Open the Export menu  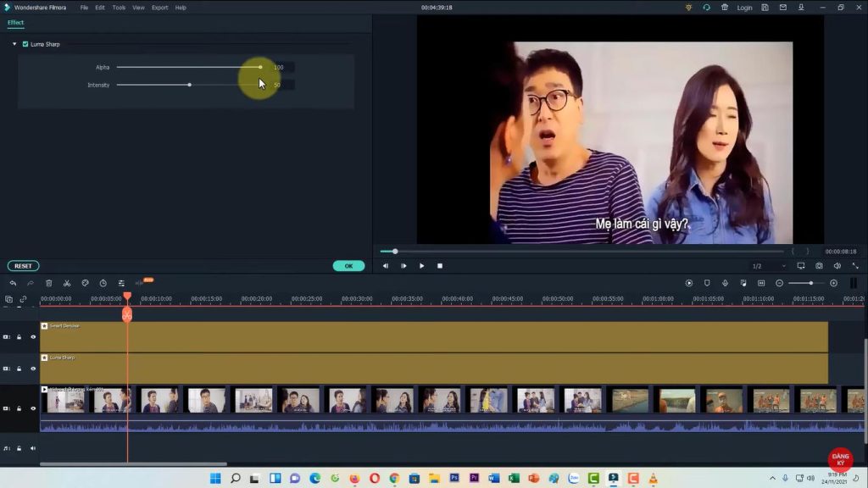[159, 7]
